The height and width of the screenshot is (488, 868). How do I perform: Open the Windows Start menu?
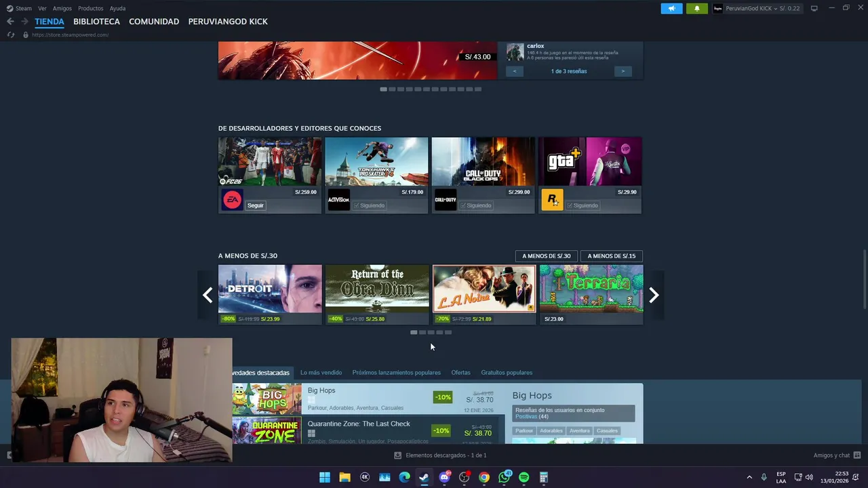click(x=325, y=477)
